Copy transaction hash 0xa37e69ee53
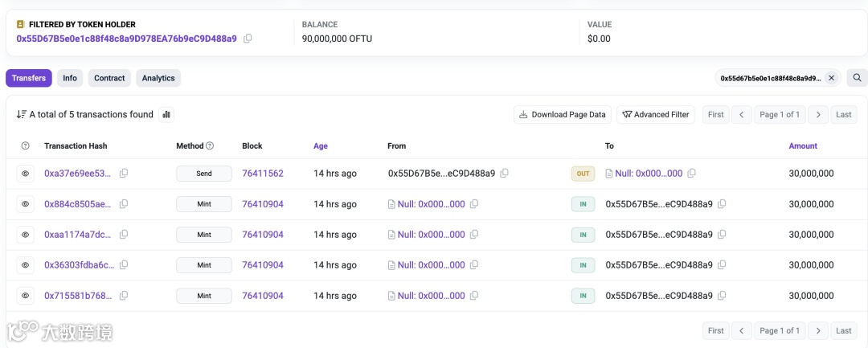The width and height of the screenshot is (868, 348). (x=124, y=173)
